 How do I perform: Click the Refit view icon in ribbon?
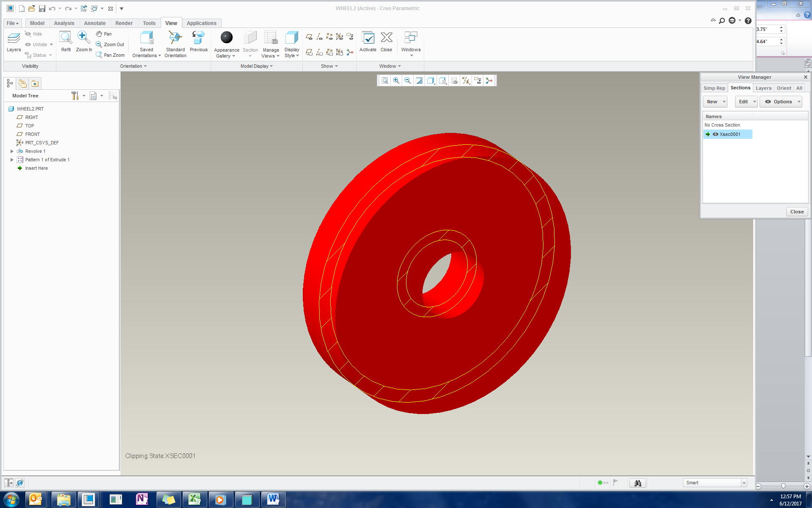coord(66,41)
